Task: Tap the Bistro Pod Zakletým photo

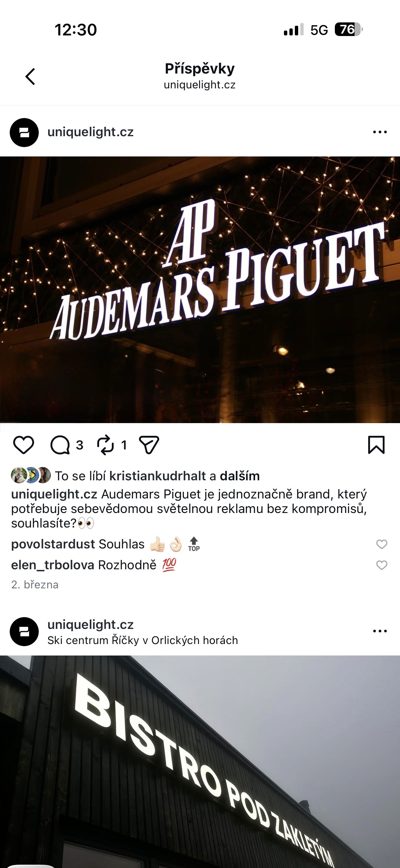Action: pos(200,761)
